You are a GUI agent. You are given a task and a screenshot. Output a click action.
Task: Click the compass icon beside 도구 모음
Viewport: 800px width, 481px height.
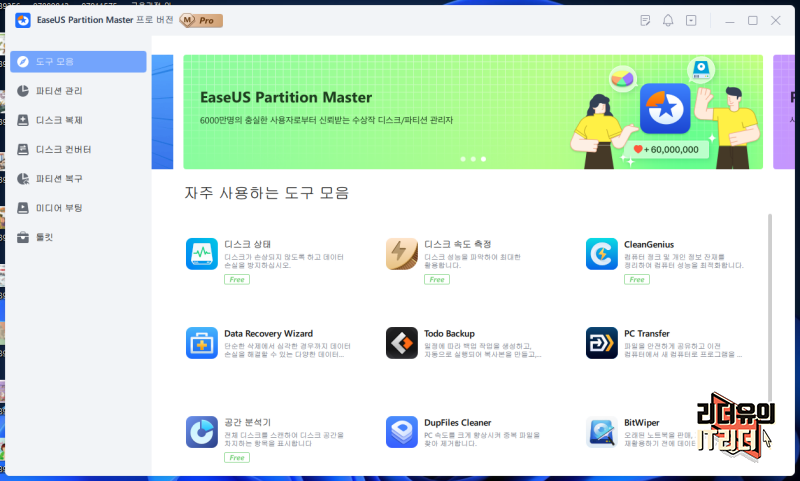[23, 62]
